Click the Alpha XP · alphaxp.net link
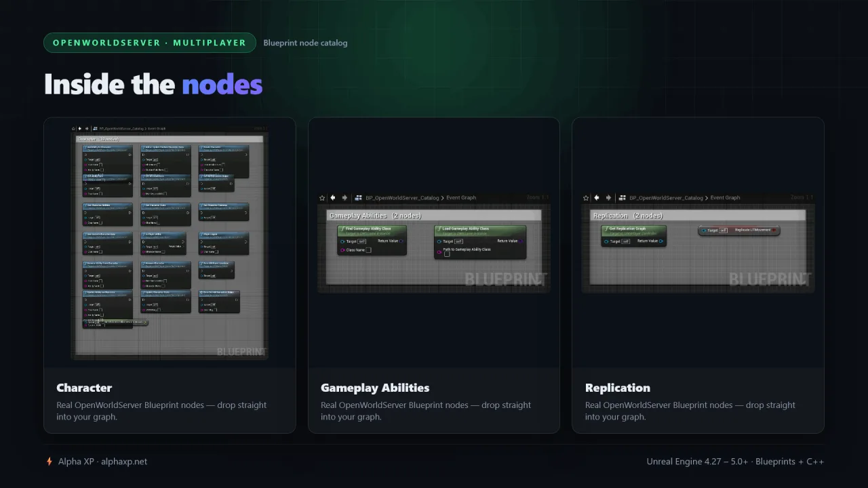This screenshot has width=868, height=488. [102, 462]
